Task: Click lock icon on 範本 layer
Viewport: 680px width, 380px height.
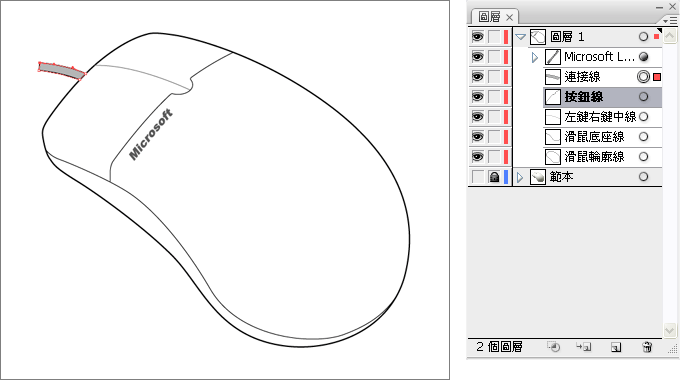Action: 494,177
